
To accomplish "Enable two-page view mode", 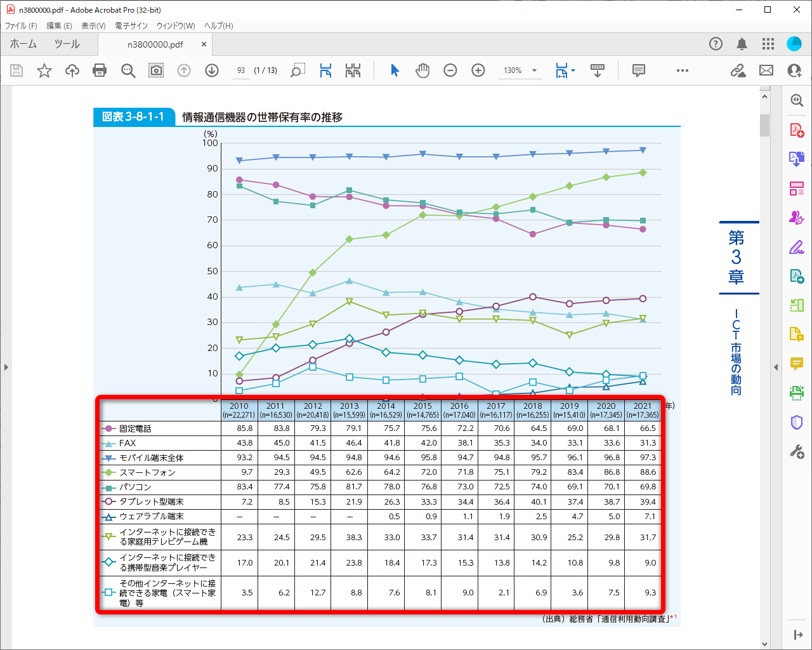I will pyautogui.click(x=353, y=70).
